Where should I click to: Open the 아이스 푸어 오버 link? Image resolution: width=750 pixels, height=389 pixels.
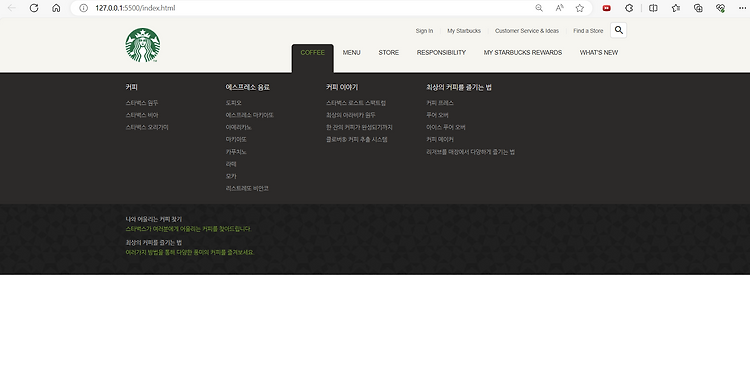pos(446,127)
